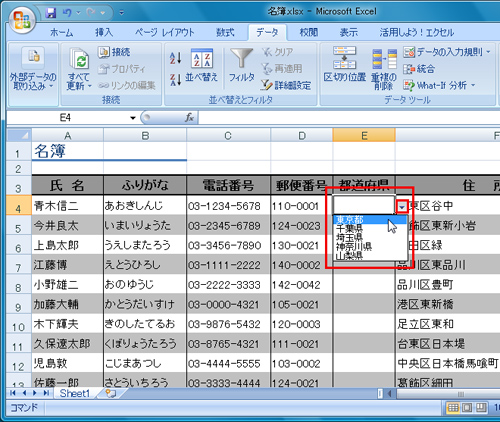Viewport: 500px width, 422px height.
Task: Open 区切り位置 text to columns
Action: [345, 64]
